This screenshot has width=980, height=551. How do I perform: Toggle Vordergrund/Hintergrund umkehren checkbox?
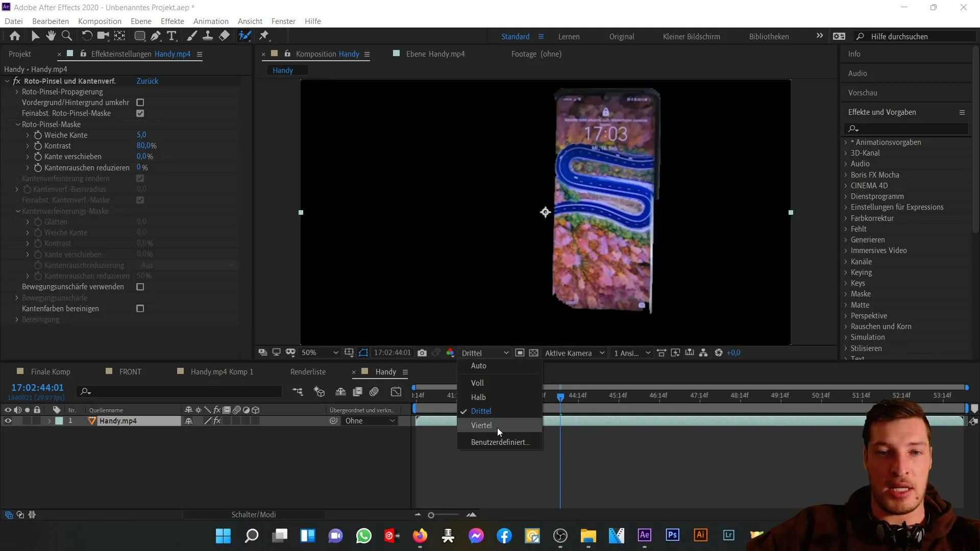pos(140,103)
